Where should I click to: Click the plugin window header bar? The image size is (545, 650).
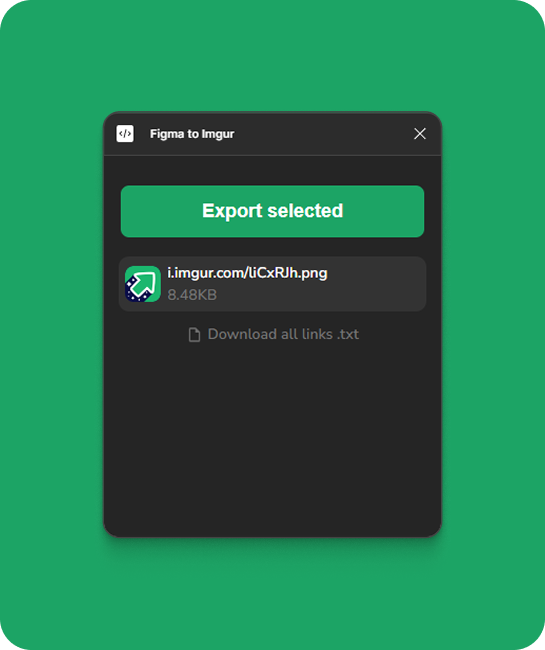coord(272,134)
